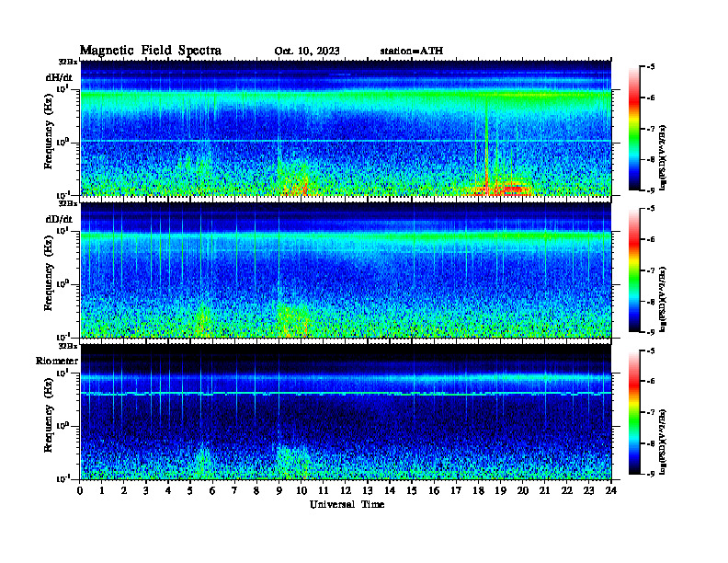728x563 pixels.
Task: Click hour tick label '24' on time axis
Action: coord(611,490)
